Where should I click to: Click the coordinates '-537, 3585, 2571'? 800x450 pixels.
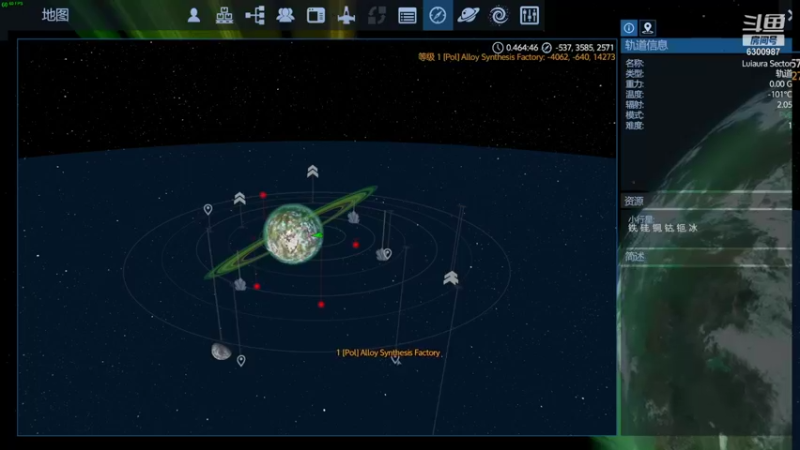584,47
